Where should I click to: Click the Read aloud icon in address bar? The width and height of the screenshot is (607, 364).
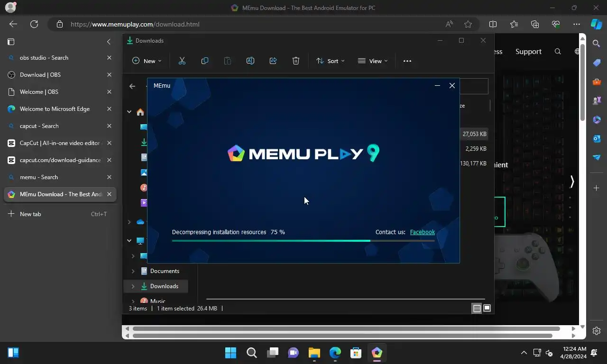(449, 24)
